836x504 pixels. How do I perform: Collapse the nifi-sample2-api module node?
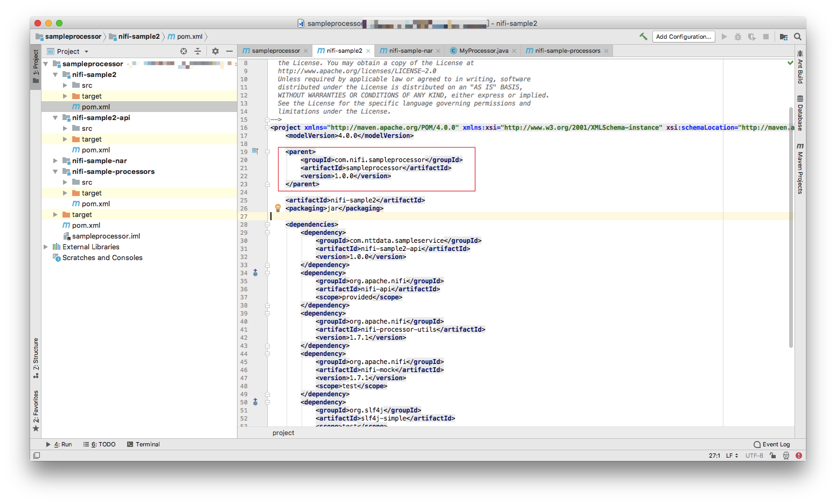[55, 118]
